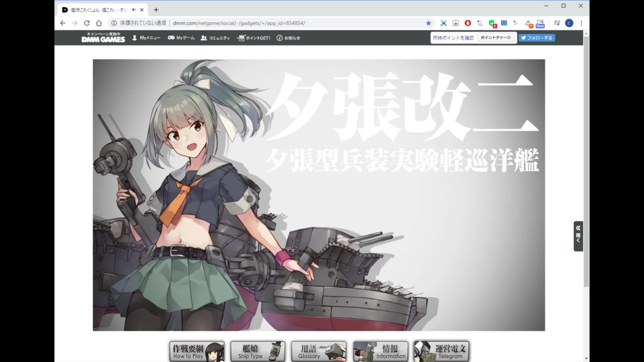Click the 艦娘 Ship Type button

coord(258,351)
